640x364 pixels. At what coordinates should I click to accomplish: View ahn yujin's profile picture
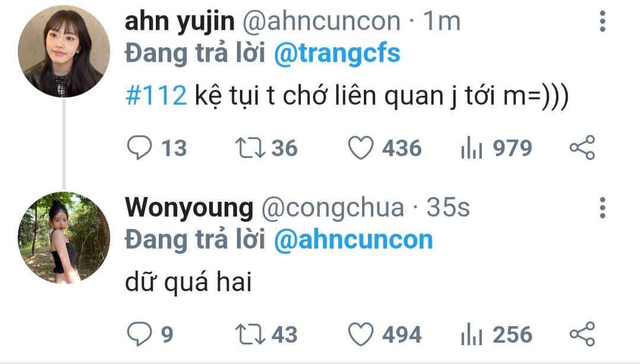pos(63,51)
